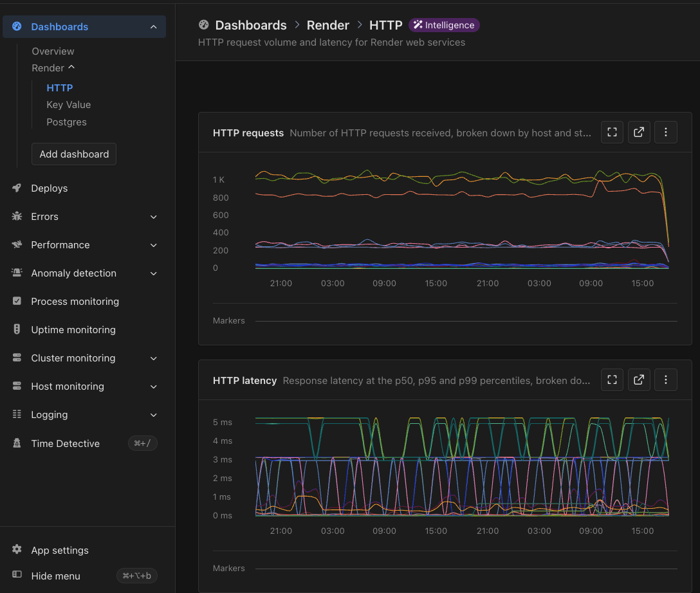The width and height of the screenshot is (700, 593).
Task: Go to Process monitoring section
Action: tap(75, 302)
